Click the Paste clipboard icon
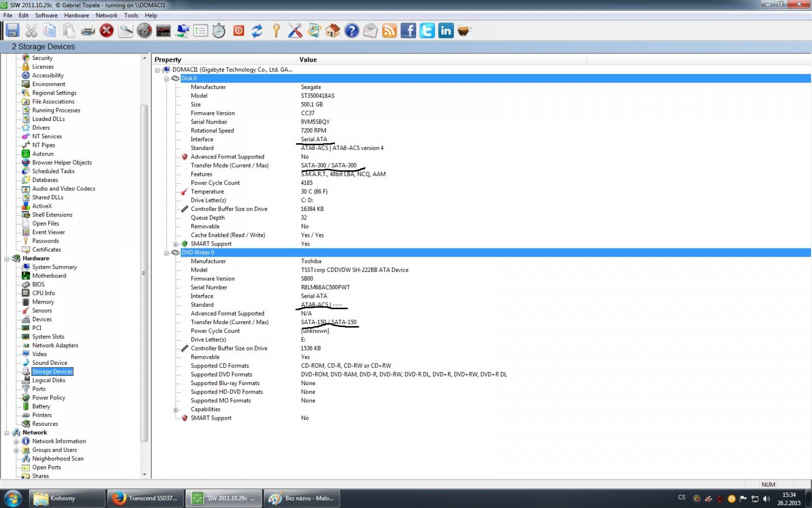The width and height of the screenshot is (812, 508). pyautogui.click(x=69, y=30)
